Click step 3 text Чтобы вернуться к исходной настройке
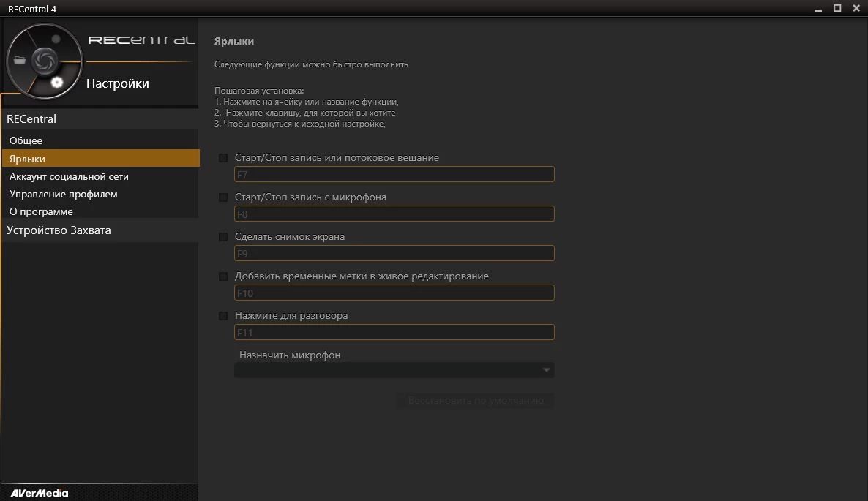Image resolution: width=868 pixels, height=501 pixels. pos(299,124)
